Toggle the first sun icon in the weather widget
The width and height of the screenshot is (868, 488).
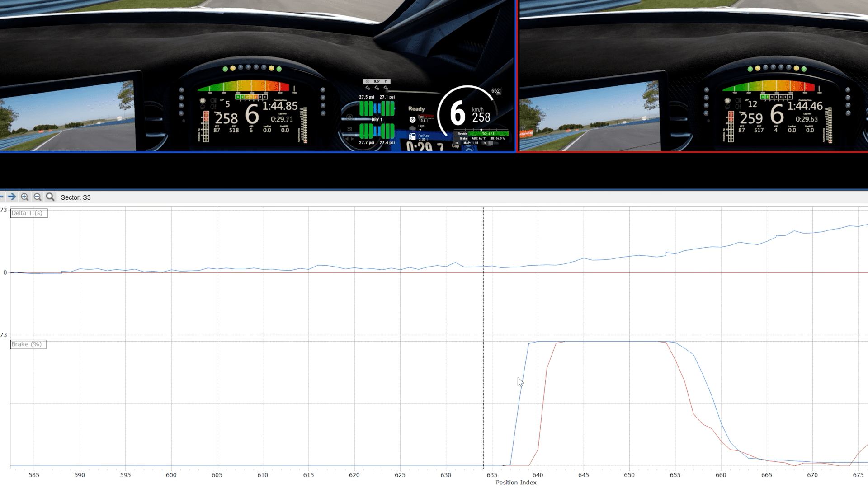click(x=367, y=87)
